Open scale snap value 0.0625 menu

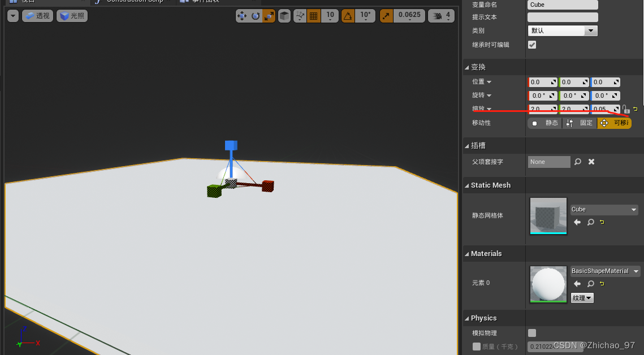click(409, 16)
